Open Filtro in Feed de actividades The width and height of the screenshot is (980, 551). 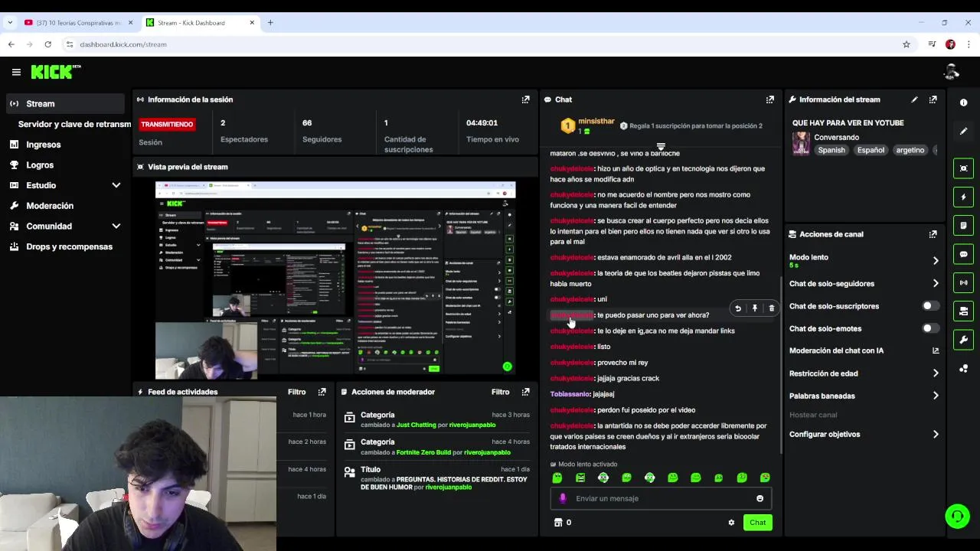point(296,392)
